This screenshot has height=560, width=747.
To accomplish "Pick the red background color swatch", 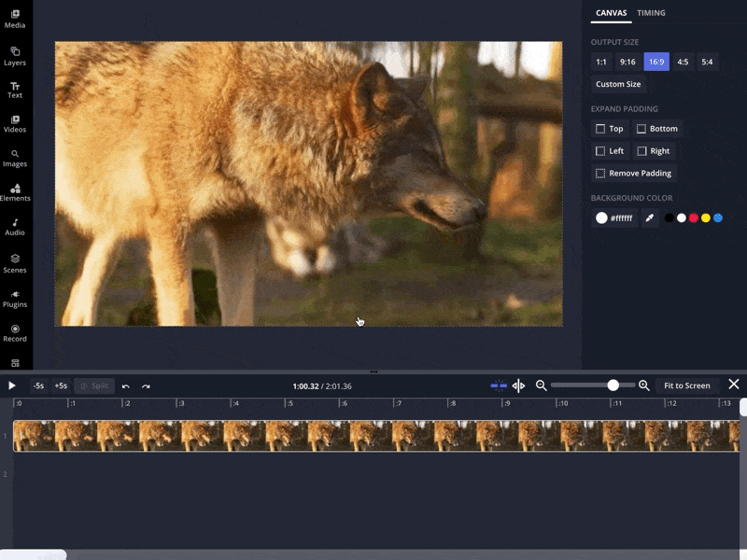I will [694, 218].
